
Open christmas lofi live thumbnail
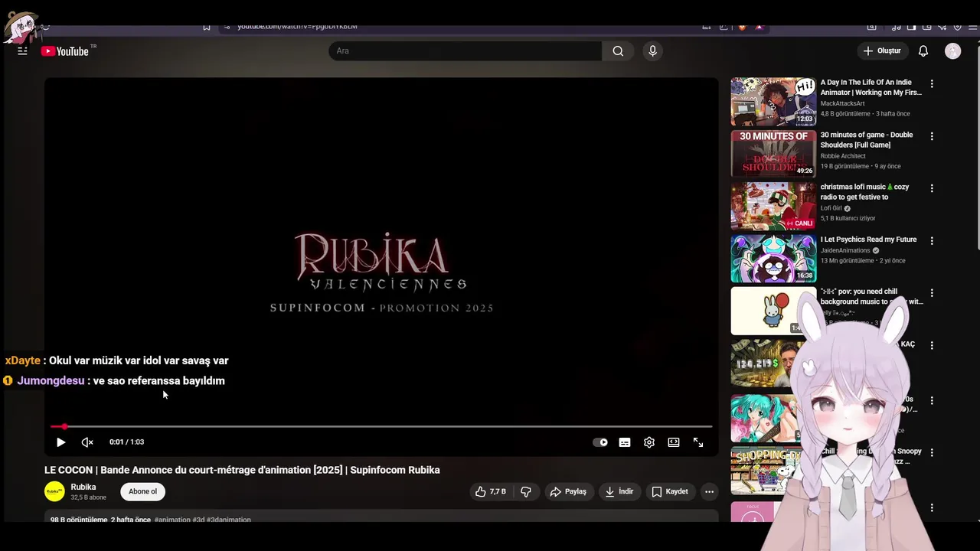(773, 206)
